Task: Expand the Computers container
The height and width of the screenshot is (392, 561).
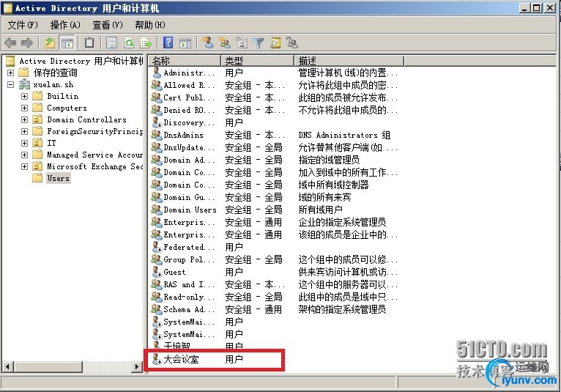Action: 24,108
